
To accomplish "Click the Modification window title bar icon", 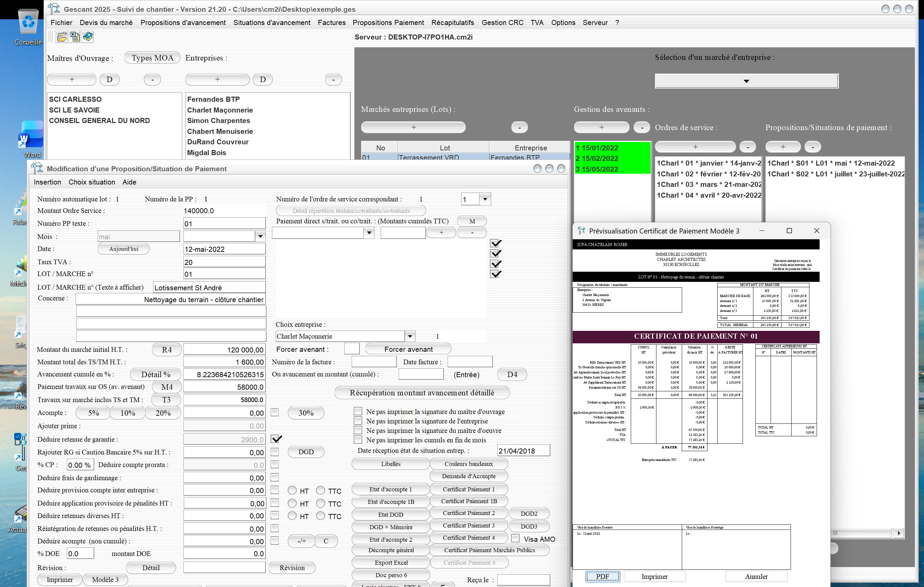I will click(37, 168).
